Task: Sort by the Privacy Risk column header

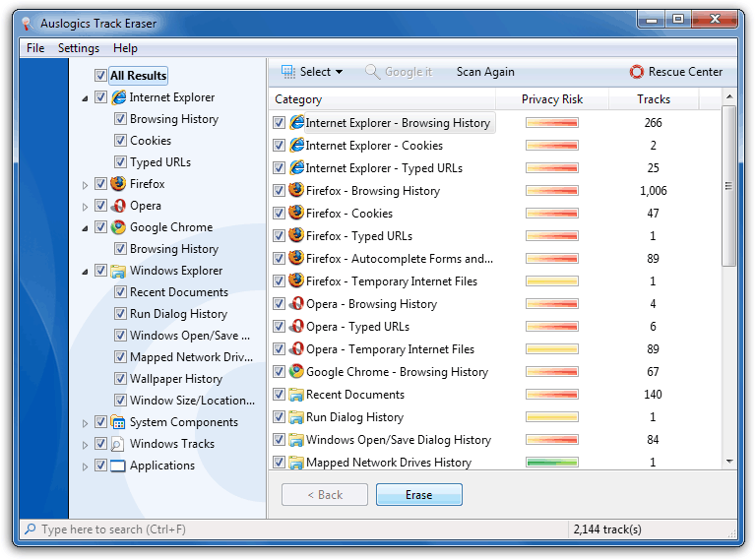Action: click(552, 99)
